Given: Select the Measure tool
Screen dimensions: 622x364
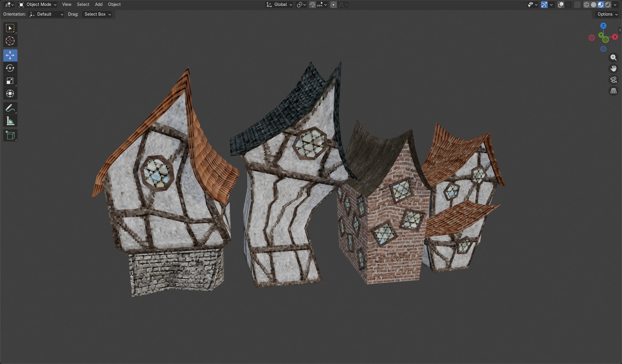Looking at the screenshot, I should 10,121.
